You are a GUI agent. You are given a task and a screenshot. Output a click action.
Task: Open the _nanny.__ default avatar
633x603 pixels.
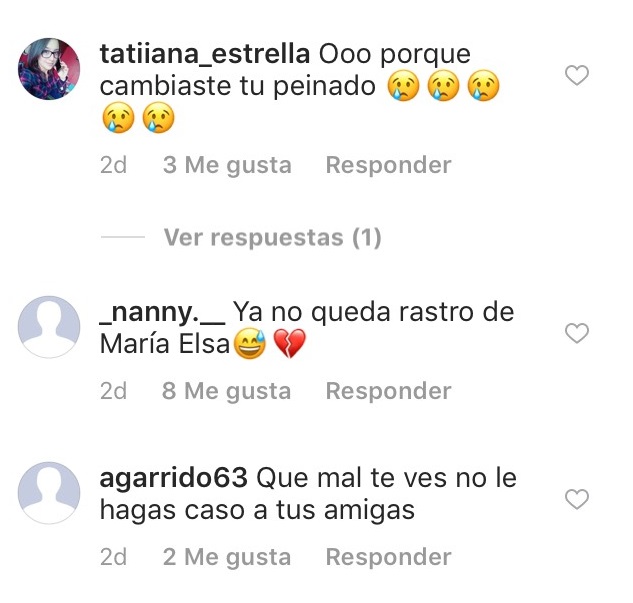[49, 327]
